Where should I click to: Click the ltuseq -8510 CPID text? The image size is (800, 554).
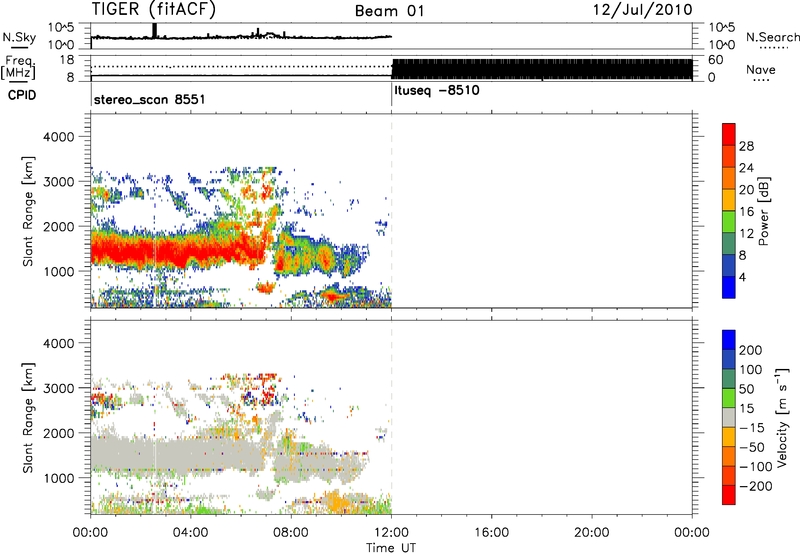pyautogui.click(x=437, y=90)
